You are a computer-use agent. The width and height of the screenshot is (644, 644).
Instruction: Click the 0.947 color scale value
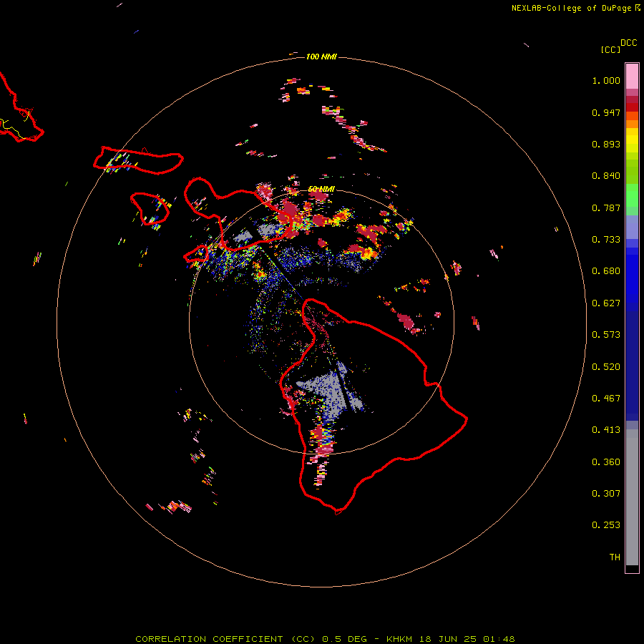(606, 112)
